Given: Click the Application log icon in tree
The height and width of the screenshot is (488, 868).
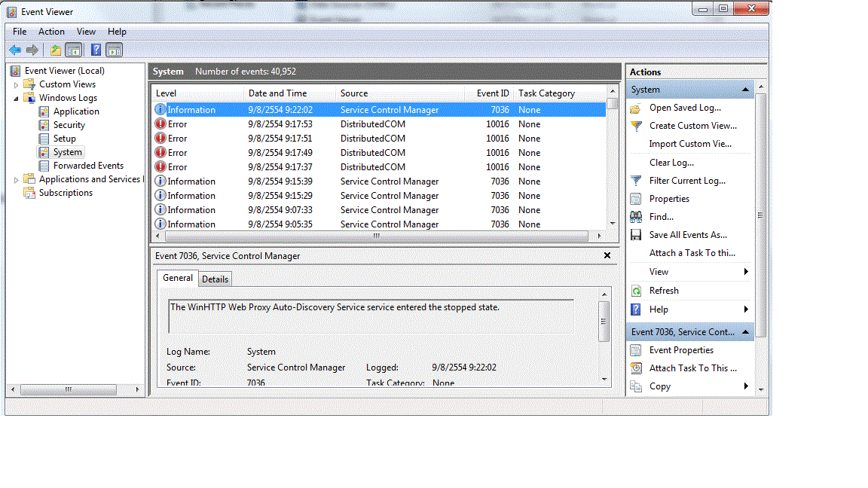Looking at the screenshot, I should pyautogui.click(x=44, y=111).
